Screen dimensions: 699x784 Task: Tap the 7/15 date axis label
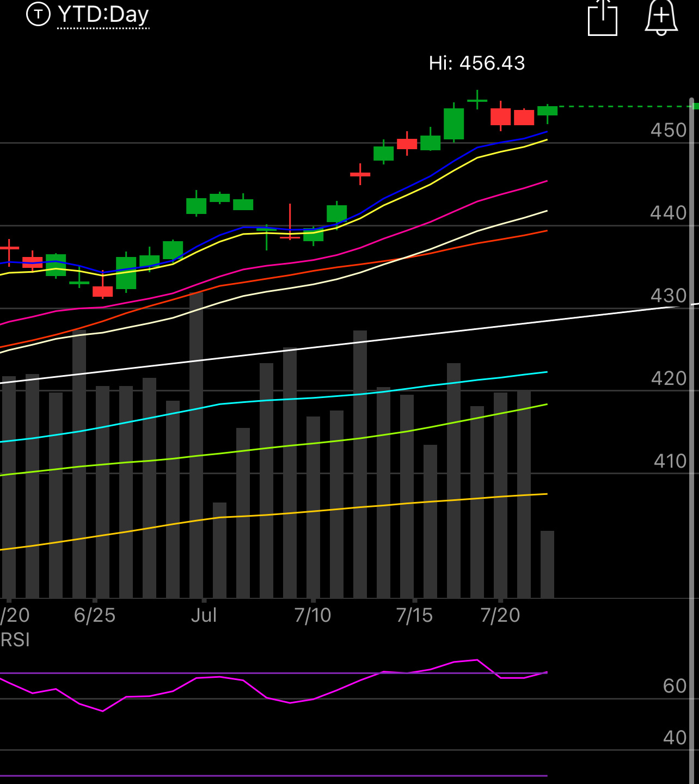[414, 615]
